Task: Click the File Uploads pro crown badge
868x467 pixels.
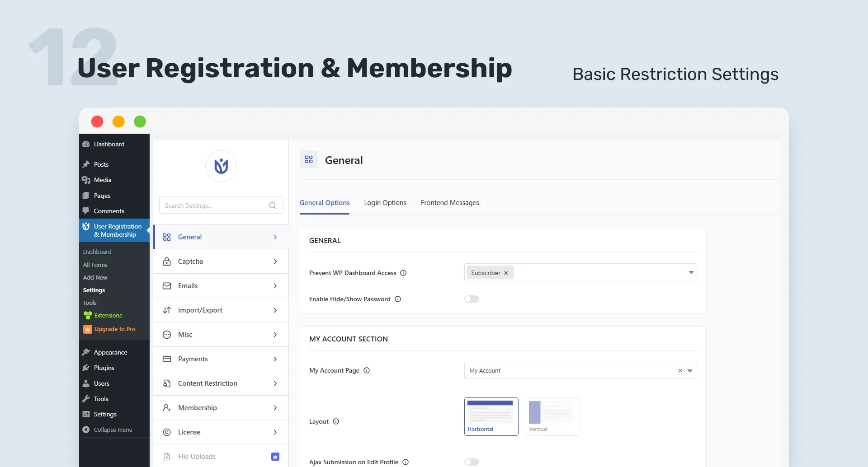Action: point(275,457)
